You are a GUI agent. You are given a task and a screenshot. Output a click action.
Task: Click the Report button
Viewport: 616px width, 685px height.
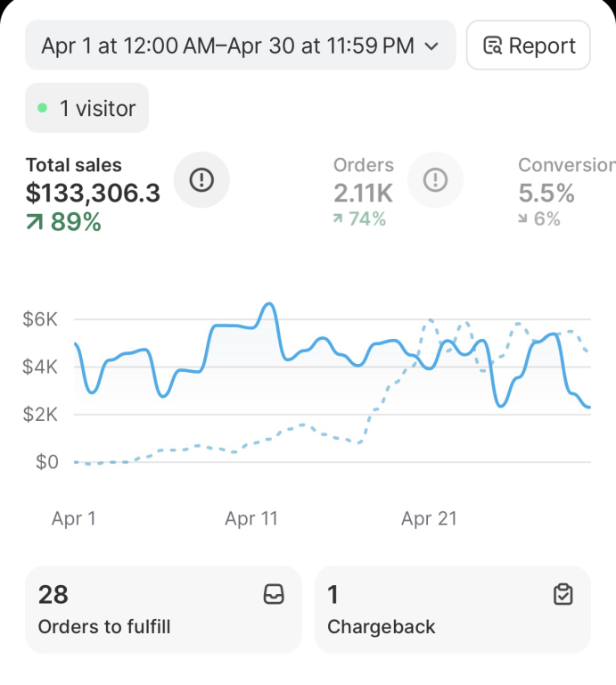[529, 45]
